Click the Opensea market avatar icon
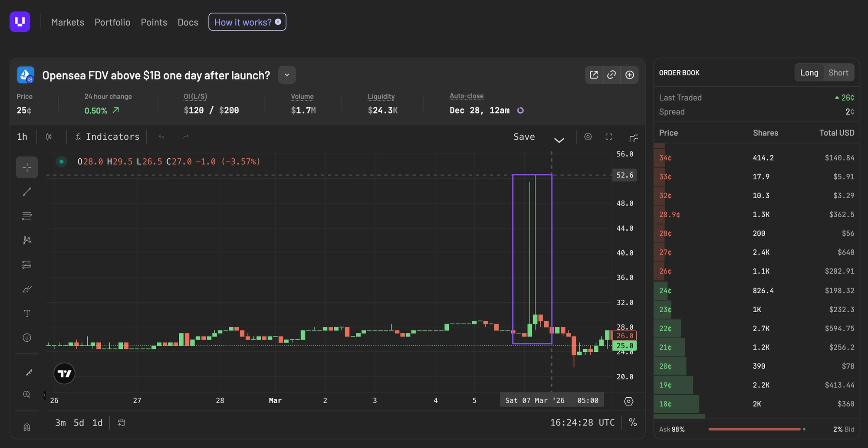Image resolution: width=868 pixels, height=448 pixels. pos(26,75)
